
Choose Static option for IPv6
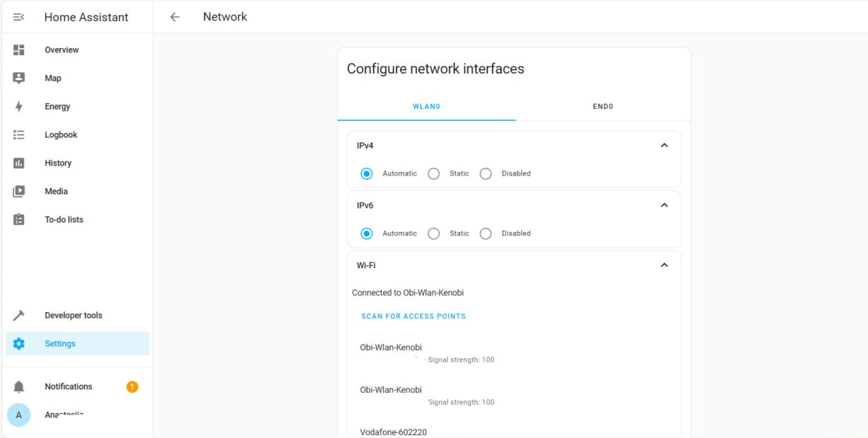434,234
